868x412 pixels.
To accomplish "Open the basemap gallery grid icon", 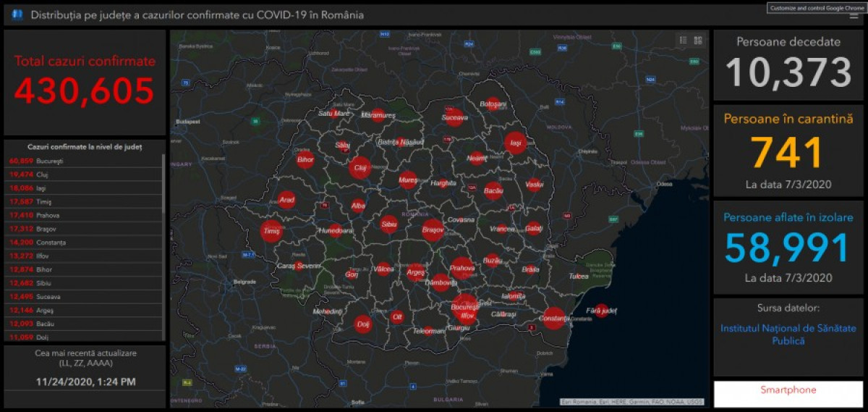I will point(698,41).
